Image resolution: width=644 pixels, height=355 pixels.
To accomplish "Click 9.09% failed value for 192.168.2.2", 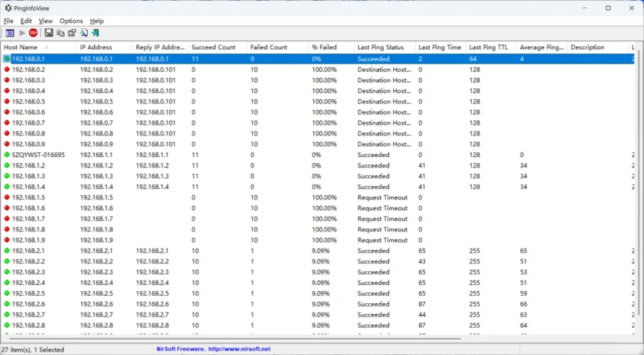I will [321, 261].
